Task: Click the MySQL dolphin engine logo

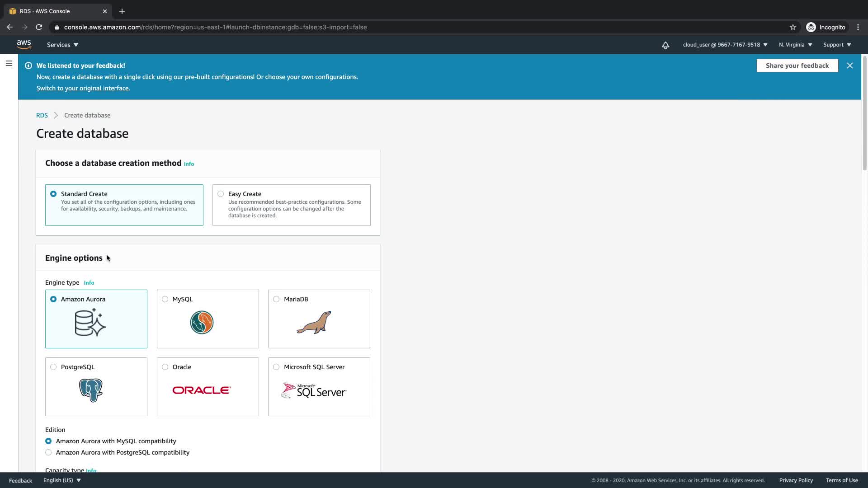Action: 202,322
